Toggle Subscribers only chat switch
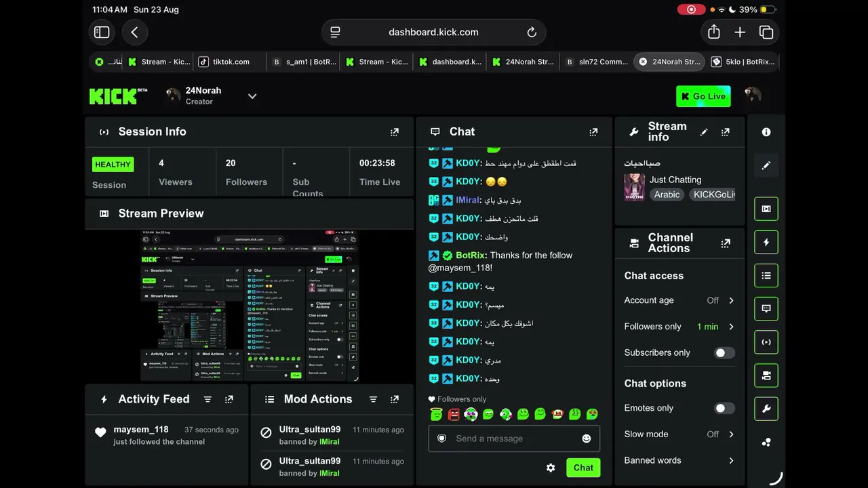This screenshot has width=868, height=488. click(x=724, y=352)
